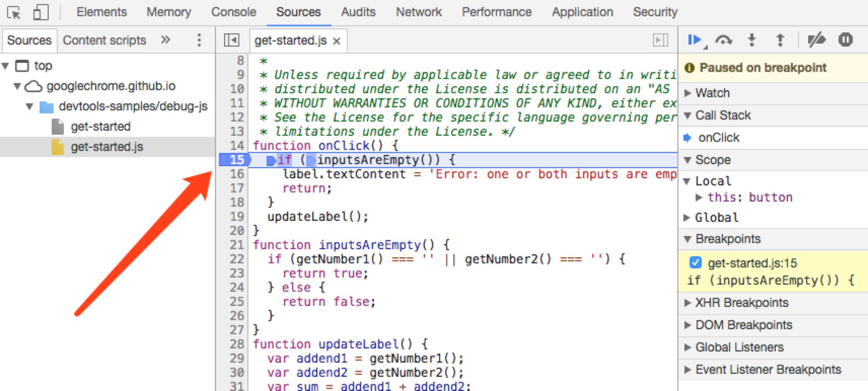Collapse the top frame tree node
Viewport: 868px width, 391px height.
pyautogui.click(x=6, y=66)
